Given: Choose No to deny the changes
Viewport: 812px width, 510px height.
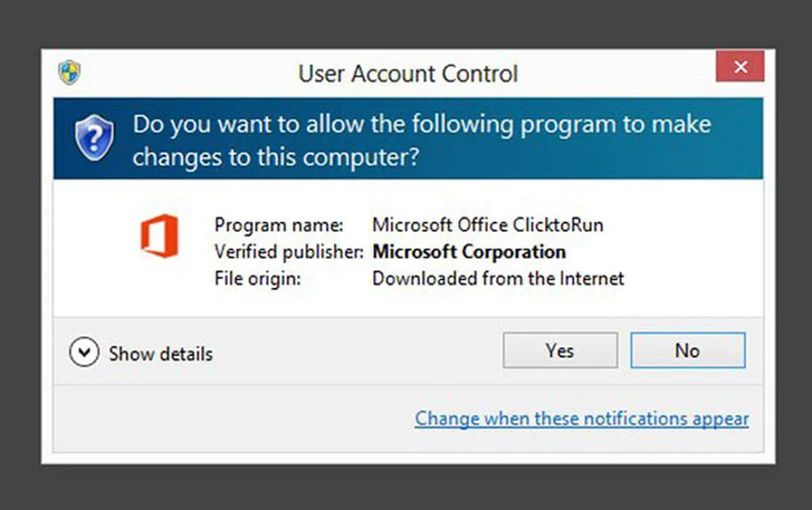Looking at the screenshot, I should (687, 350).
